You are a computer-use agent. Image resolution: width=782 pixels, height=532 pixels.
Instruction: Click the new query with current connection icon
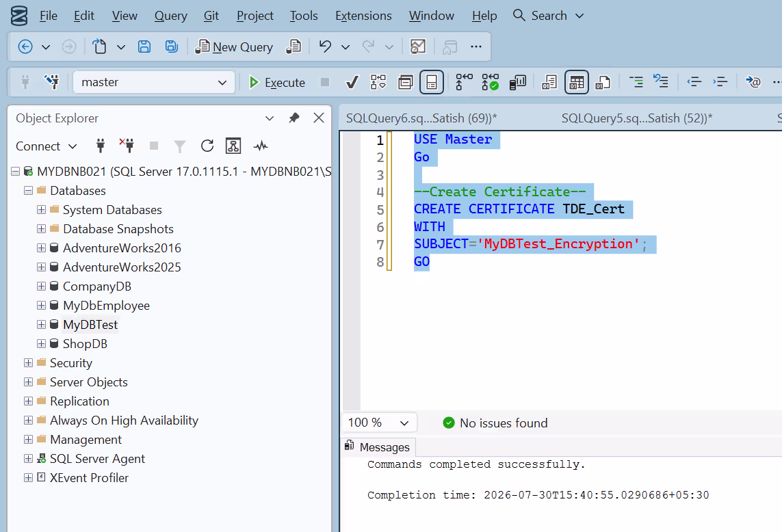pos(294,47)
